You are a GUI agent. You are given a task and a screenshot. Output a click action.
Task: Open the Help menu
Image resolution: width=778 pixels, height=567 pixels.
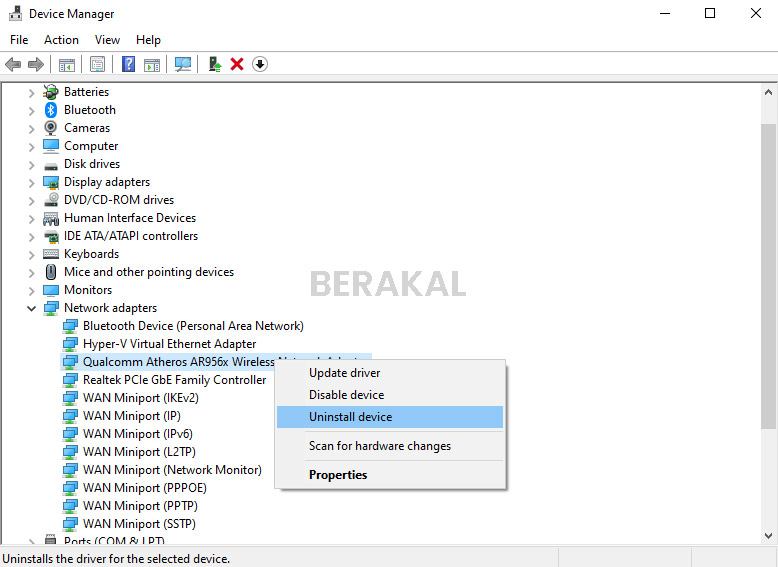coord(148,40)
